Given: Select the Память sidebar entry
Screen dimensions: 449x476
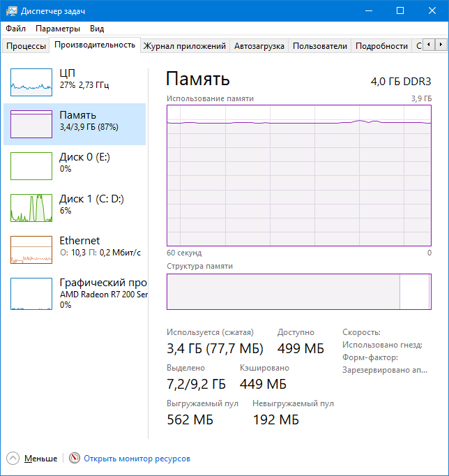Looking at the screenshot, I should pos(75,124).
